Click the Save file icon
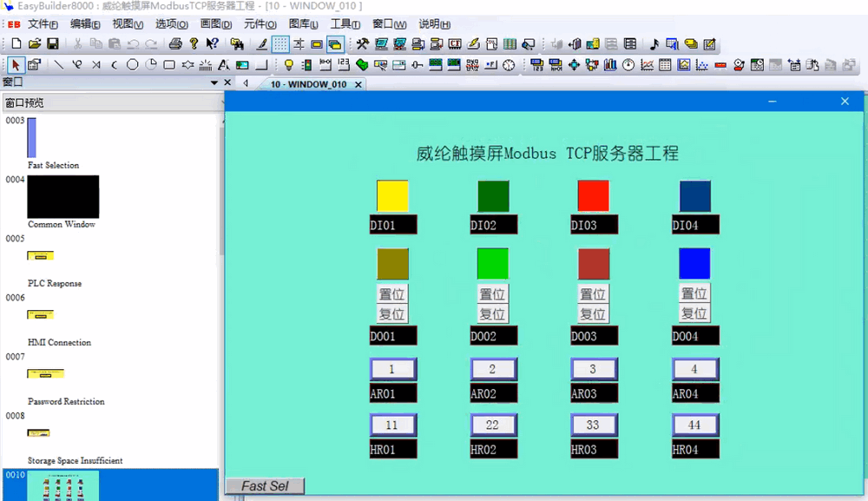868x501 pixels. coord(53,43)
